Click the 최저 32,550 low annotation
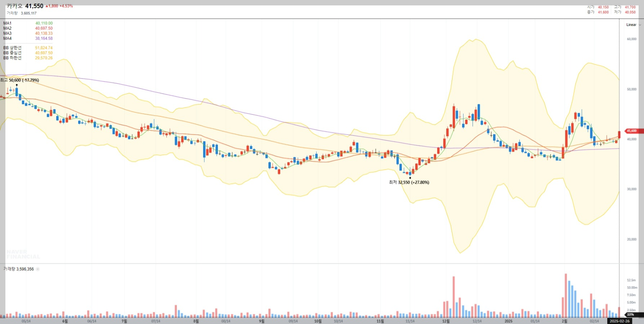The height and width of the screenshot is (324, 644). point(409,182)
